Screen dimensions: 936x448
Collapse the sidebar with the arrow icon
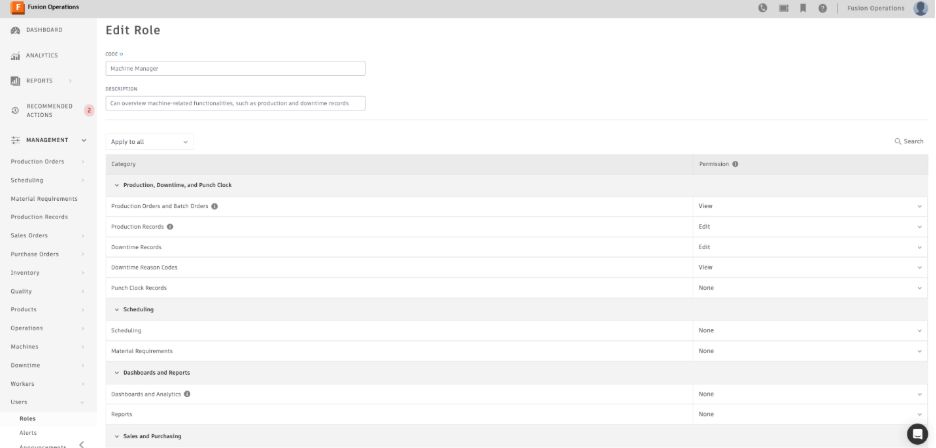pyautogui.click(x=82, y=444)
